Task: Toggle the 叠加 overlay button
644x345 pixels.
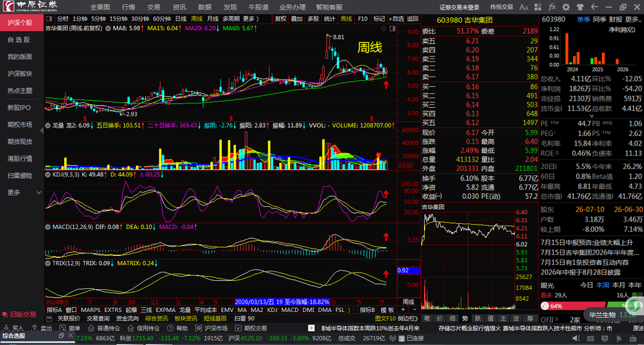Action: 296,19
